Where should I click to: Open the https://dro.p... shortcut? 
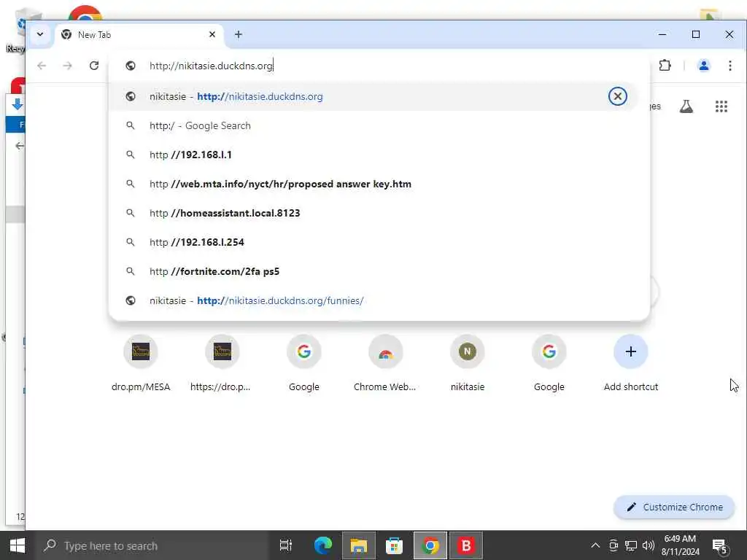(x=222, y=364)
